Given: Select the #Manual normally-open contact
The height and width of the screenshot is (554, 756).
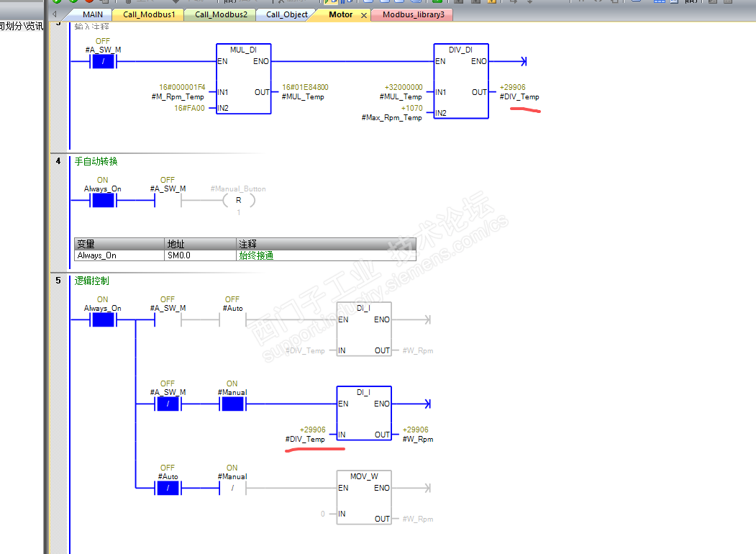Looking at the screenshot, I should click(x=232, y=404).
